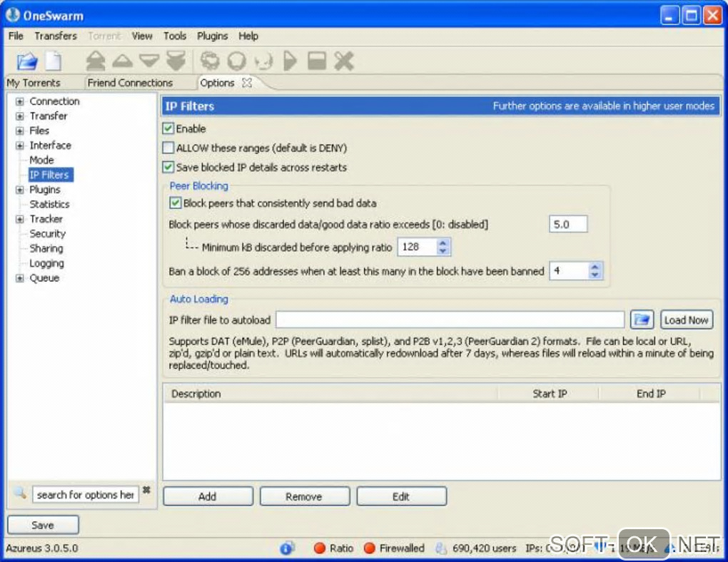Expand the Tracker tree node
728x562 pixels.
tap(19, 219)
